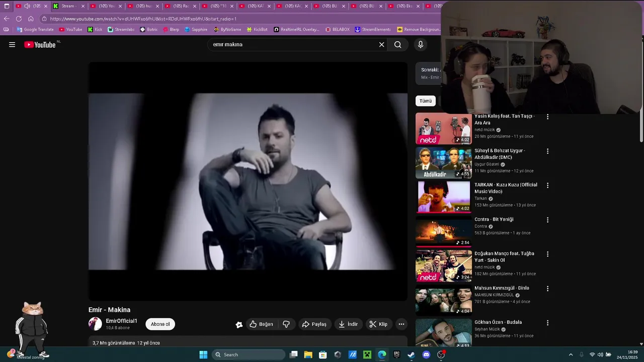
Task: Click the main video player
Action: [248, 182]
